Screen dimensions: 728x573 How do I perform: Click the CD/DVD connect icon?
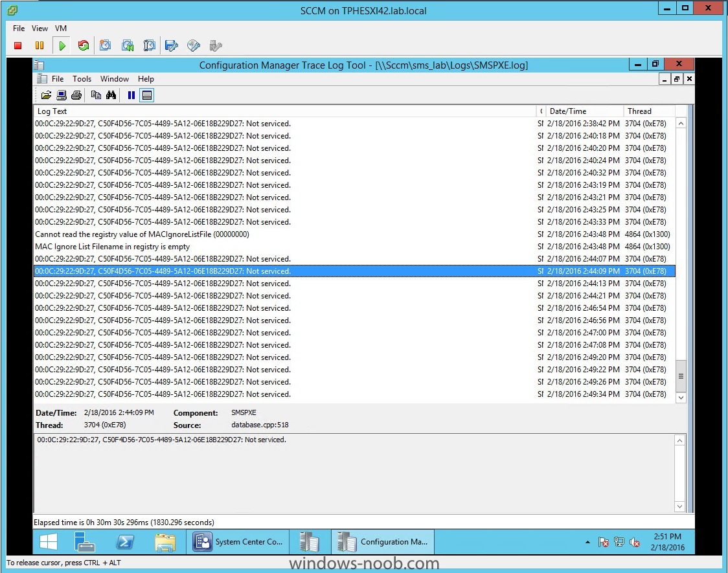[194, 45]
